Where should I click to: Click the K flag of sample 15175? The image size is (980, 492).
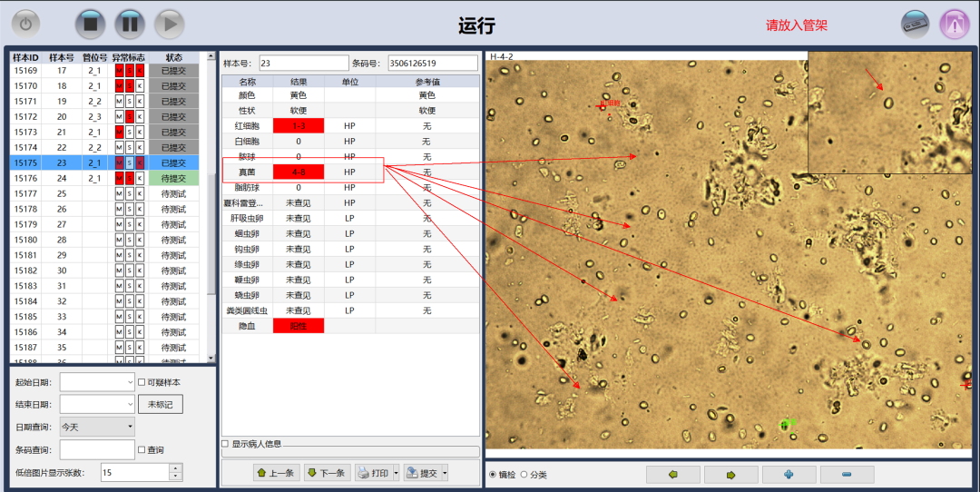[x=140, y=162]
